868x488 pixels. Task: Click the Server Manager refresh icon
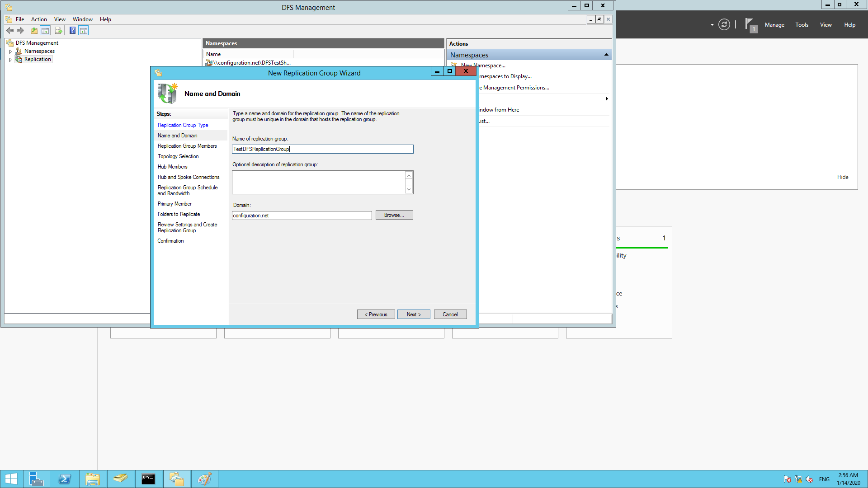click(x=724, y=25)
